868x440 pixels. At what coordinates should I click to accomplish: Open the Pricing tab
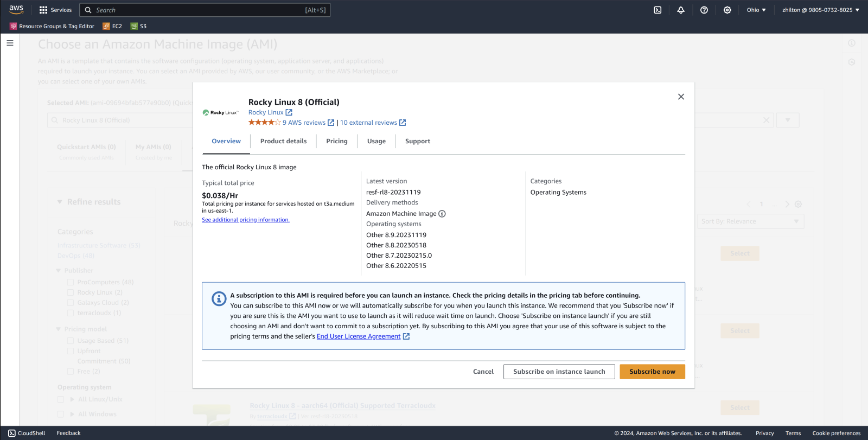[x=337, y=141]
